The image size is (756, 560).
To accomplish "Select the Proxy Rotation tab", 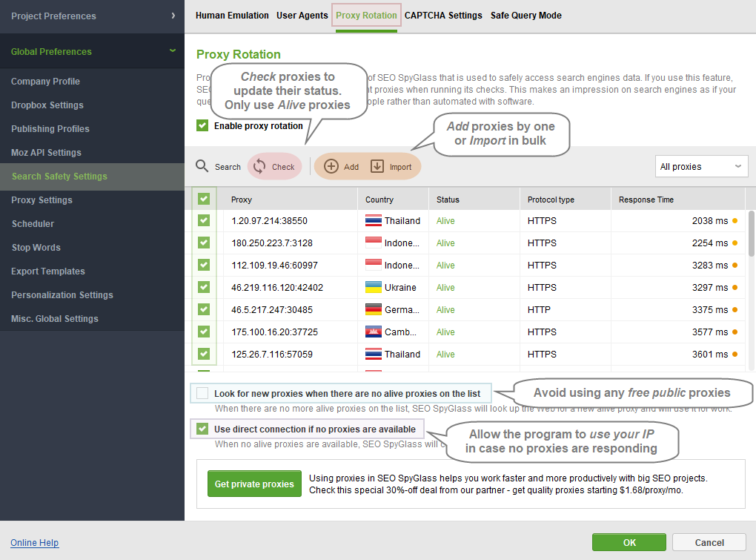I will tap(366, 16).
